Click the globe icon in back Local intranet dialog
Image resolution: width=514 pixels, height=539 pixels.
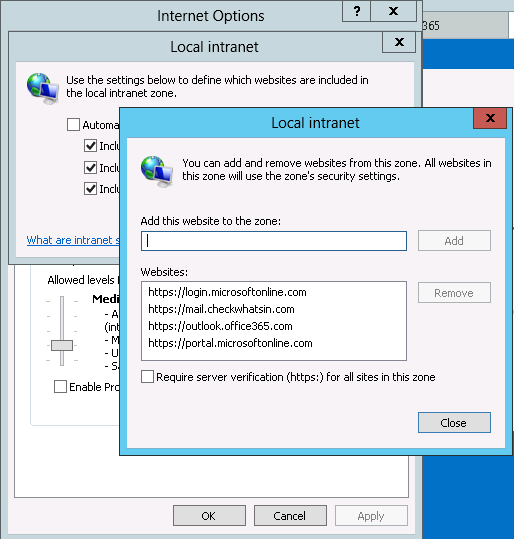tap(43, 88)
